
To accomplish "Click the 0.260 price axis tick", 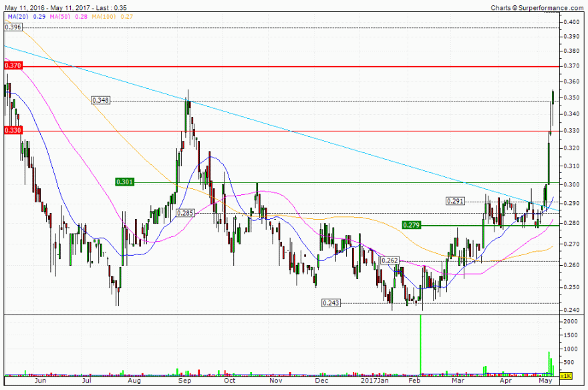I will coord(571,265).
